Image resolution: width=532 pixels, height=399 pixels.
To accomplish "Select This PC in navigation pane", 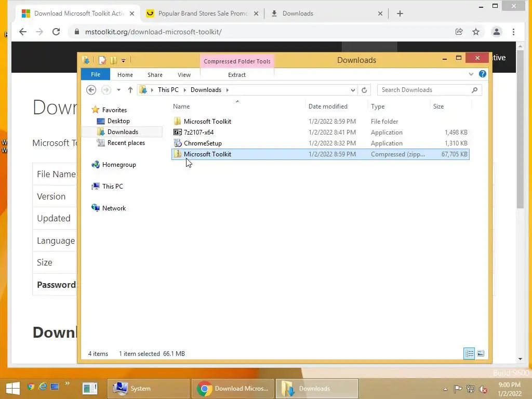I will click(x=112, y=187).
